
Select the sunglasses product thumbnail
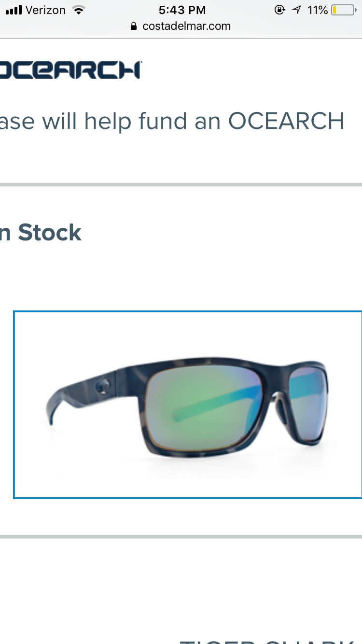188,405
